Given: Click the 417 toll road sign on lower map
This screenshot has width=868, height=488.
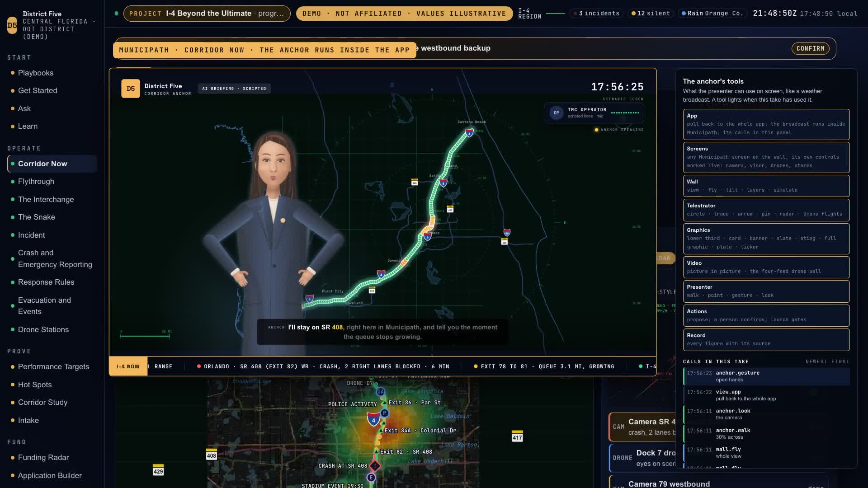Looking at the screenshot, I should point(517,436).
